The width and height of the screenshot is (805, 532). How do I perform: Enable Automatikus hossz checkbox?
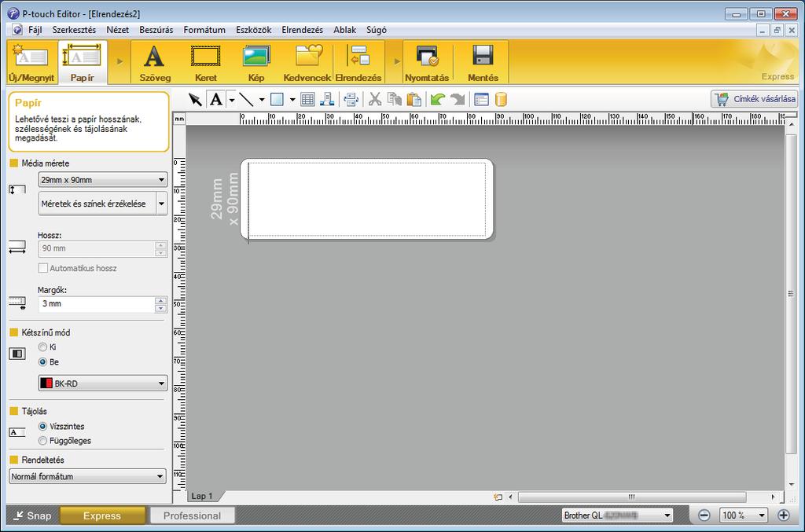tap(43, 268)
